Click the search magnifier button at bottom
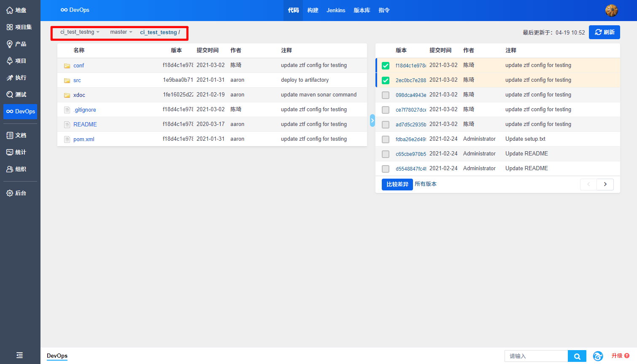 (x=577, y=356)
